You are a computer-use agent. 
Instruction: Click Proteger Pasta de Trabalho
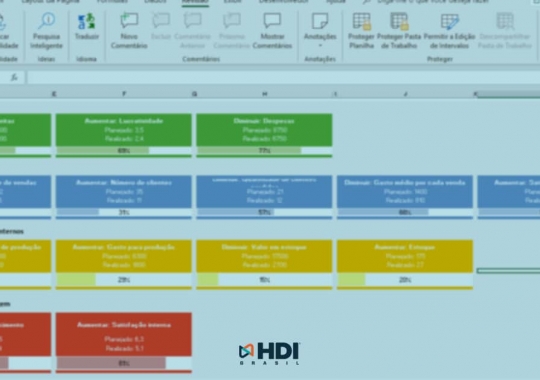click(x=399, y=31)
